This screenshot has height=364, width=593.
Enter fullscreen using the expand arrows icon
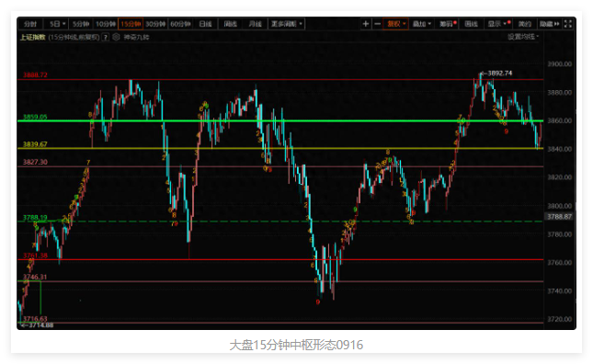(567, 24)
